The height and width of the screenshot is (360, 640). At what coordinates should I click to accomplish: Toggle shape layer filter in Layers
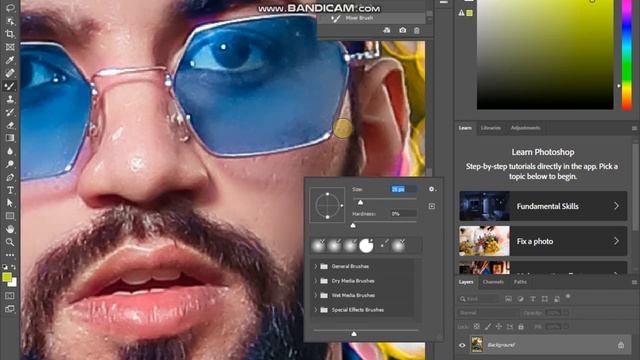click(544, 299)
